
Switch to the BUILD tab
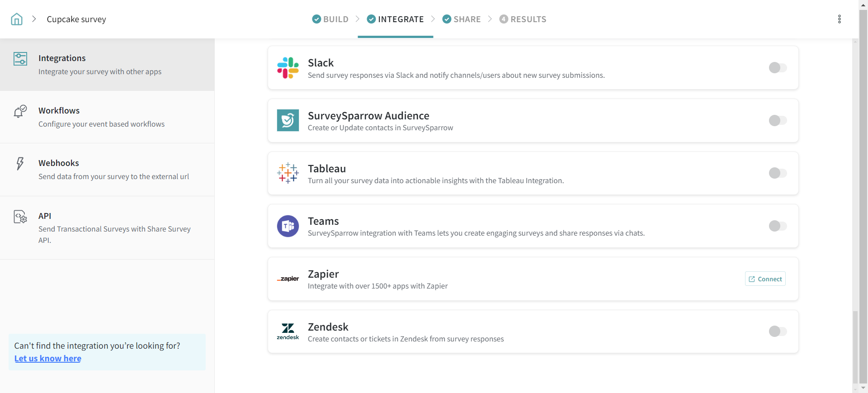point(330,19)
